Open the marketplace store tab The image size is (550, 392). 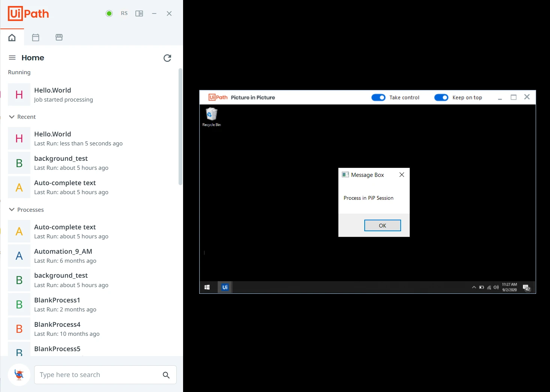click(x=59, y=37)
